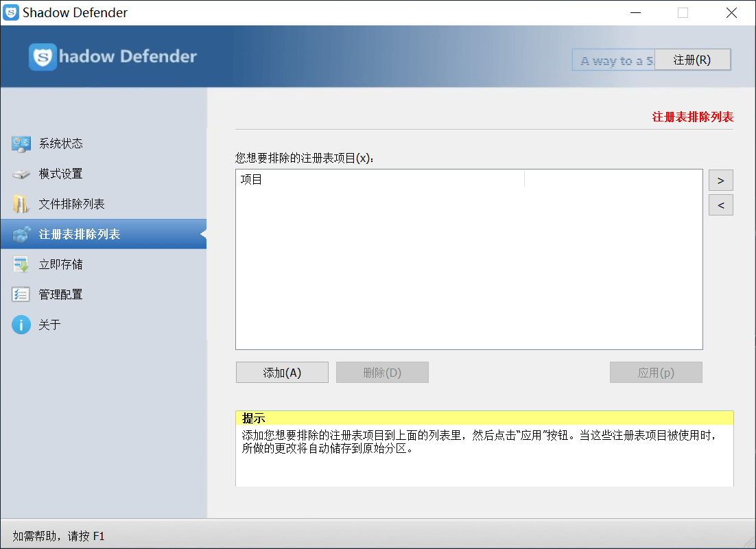Click the 立即存储 save icon
Screen dimensions: 756x549
click(x=21, y=264)
